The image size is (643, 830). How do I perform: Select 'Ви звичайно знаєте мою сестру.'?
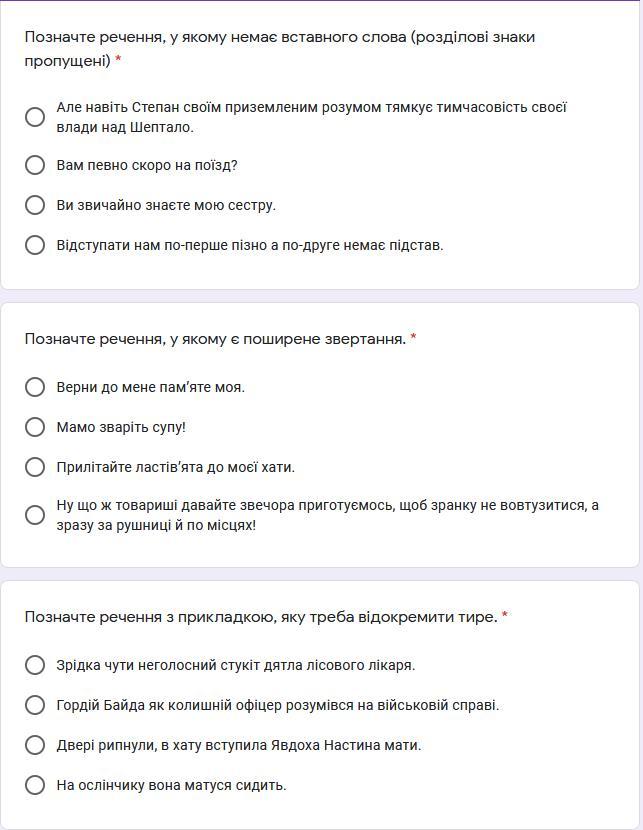35,205
